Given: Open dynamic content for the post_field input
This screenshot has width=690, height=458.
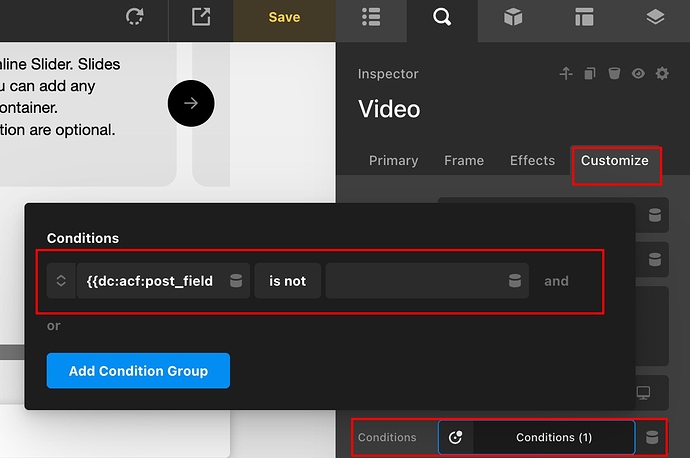Looking at the screenshot, I should coord(236,281).
